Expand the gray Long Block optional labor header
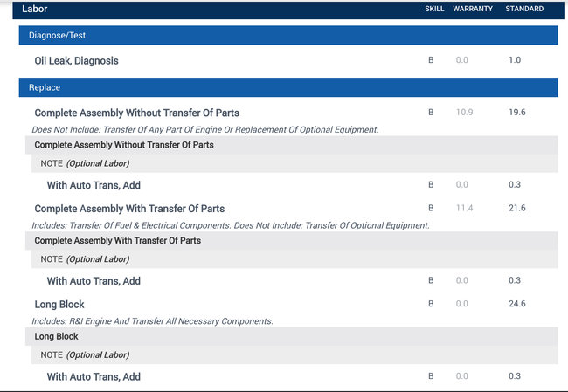568x392 pixels. (57, 336)
